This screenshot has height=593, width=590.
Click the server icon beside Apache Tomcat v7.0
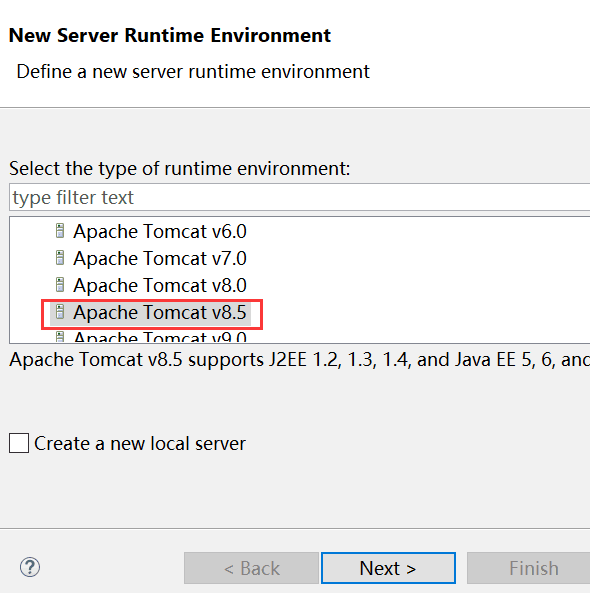60,258
